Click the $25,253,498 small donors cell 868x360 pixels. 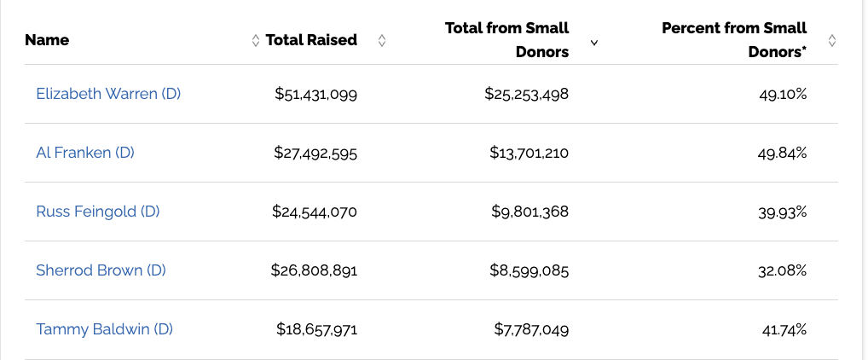click(526, 94)
